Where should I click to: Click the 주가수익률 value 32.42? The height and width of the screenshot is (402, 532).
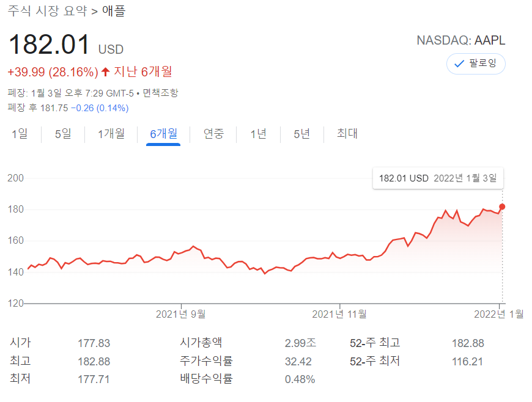click(298, 362)
